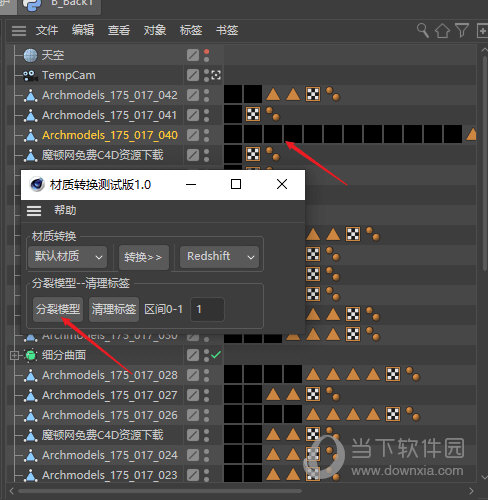
Task: Click the first material tag on Archmodels_175_017_042
Action: 233,94
